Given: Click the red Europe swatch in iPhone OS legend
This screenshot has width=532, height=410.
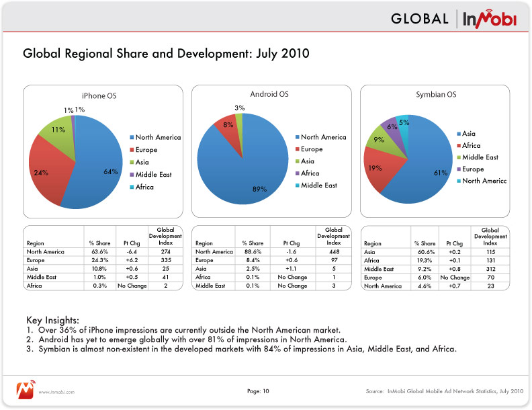Looking at the screenshot, I should 132,150.
